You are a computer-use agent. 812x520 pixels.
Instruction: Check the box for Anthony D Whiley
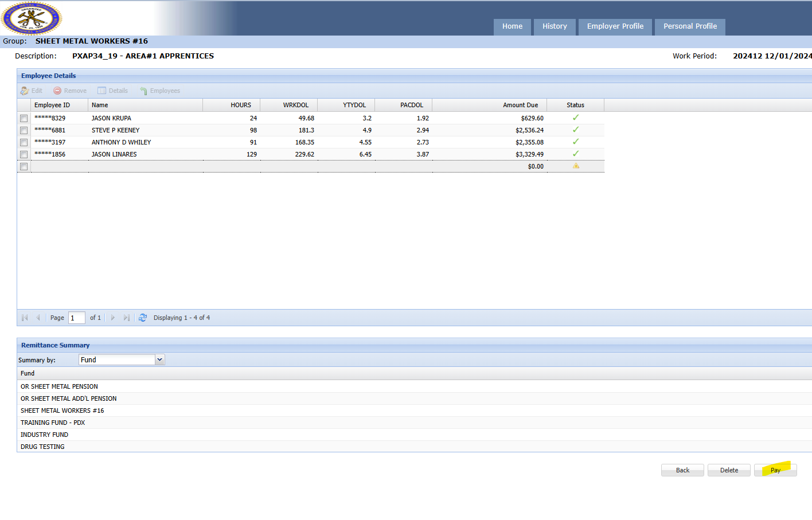(x=24, y=143)
